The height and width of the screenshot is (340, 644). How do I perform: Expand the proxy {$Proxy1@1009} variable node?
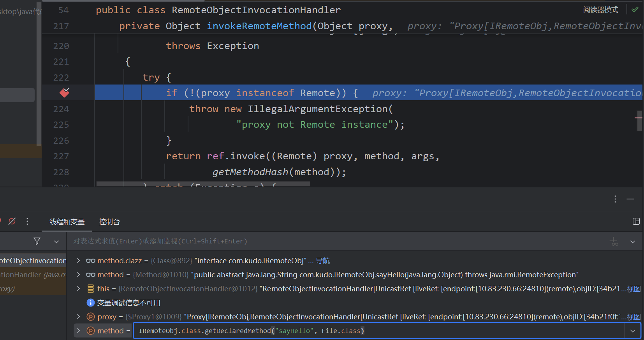point(78,317)
